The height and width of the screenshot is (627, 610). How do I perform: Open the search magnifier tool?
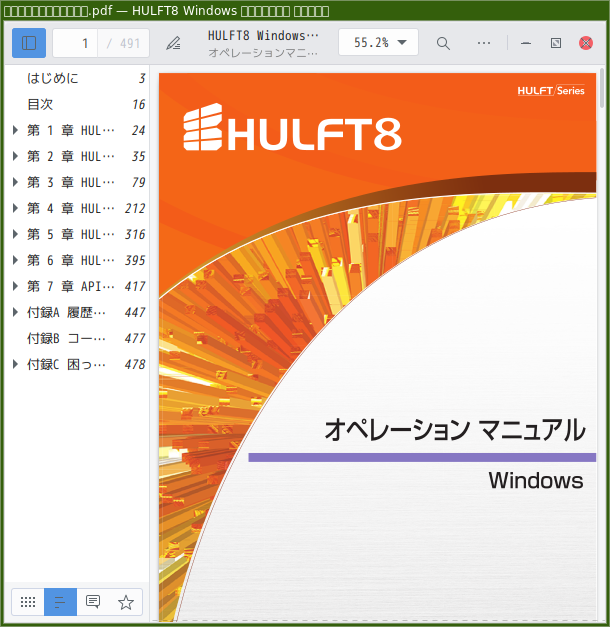[x=443, y=43]
